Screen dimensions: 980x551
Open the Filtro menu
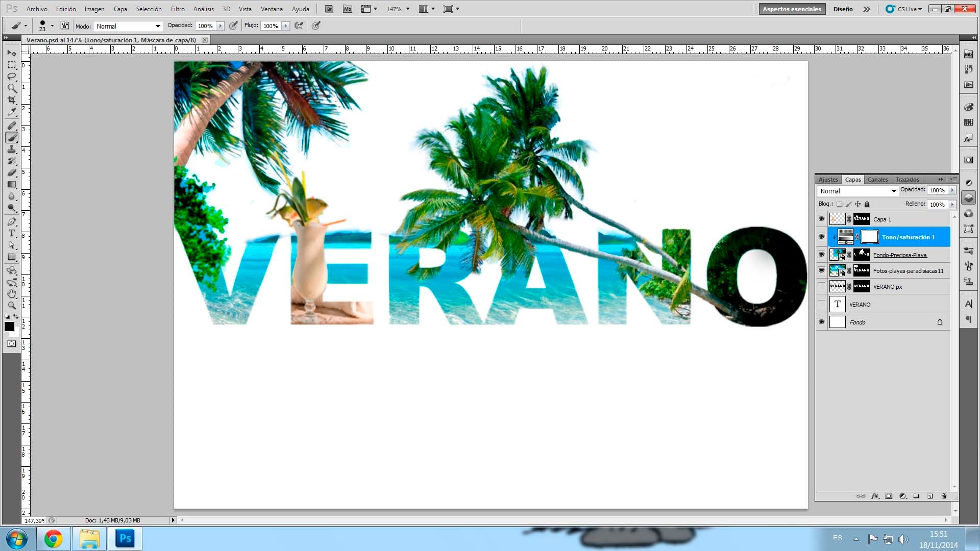point(178,9)
